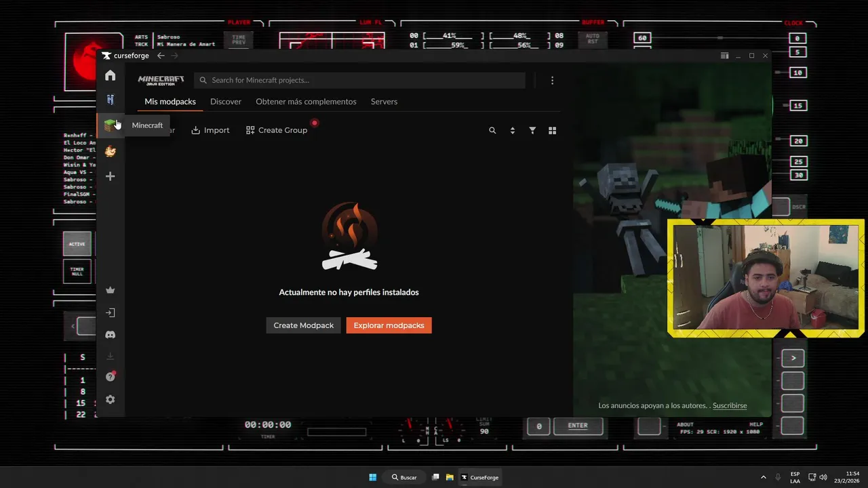This screenshot has height=488, width=868.
Task: Go back with the left arrow
Action: click(x=161, y=56)
